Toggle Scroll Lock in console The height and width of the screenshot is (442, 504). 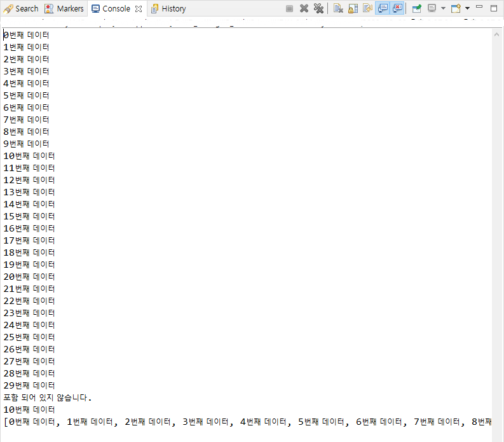pyautogui.click(x=353, y=8)
